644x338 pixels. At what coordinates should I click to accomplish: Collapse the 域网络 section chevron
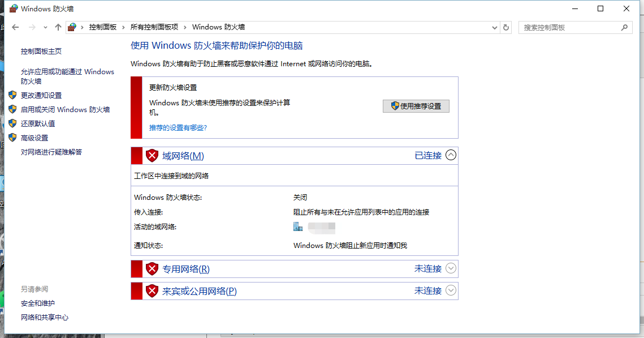click(x=451, y=155)
